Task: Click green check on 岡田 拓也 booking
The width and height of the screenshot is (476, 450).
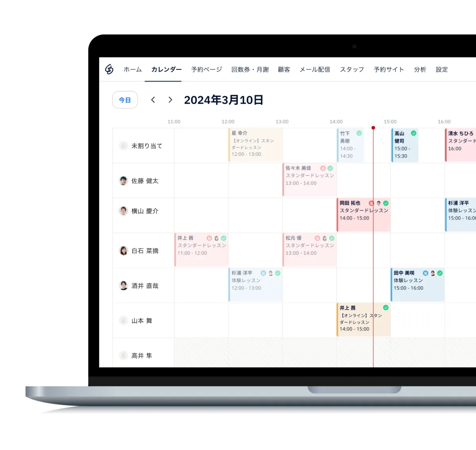Action: (386, 203)
